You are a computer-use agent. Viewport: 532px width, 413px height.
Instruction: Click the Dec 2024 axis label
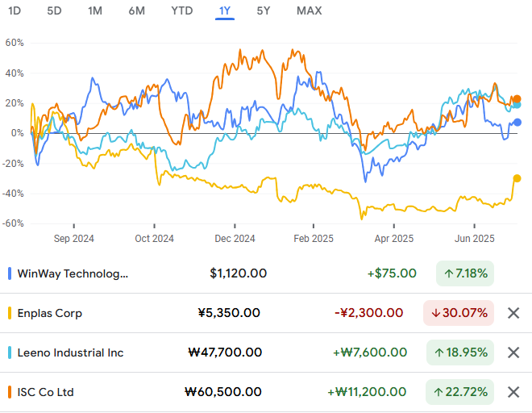click(x=235, y=239)
